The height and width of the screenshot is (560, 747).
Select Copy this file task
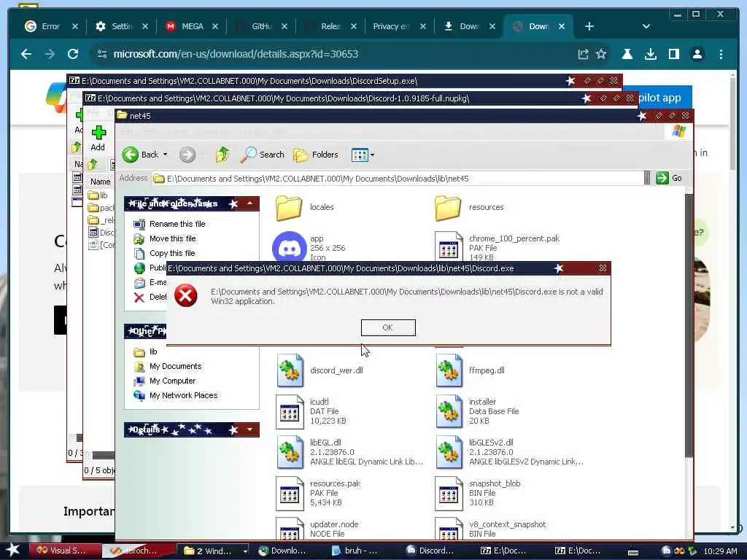(x=172, y=253)
